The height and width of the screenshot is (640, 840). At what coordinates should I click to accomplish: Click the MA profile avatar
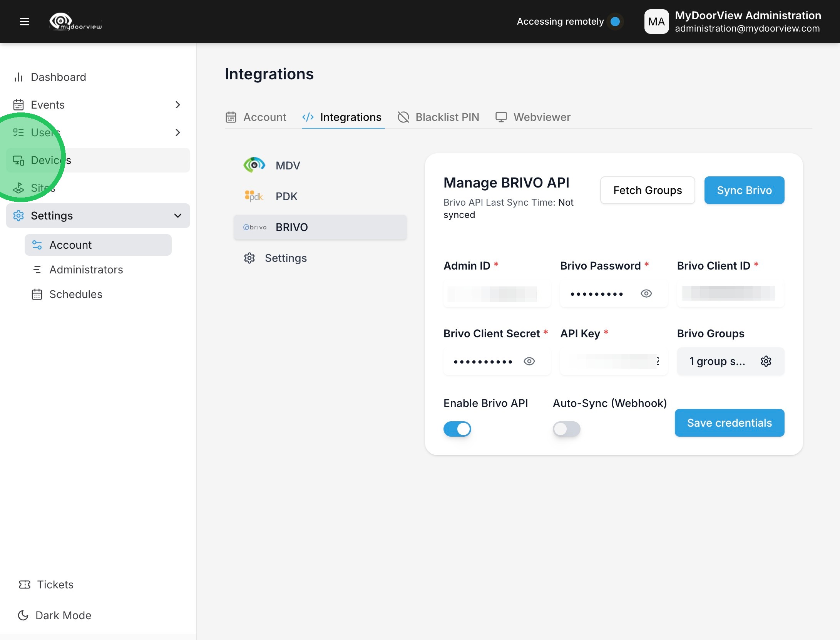(x=656, y=22)
